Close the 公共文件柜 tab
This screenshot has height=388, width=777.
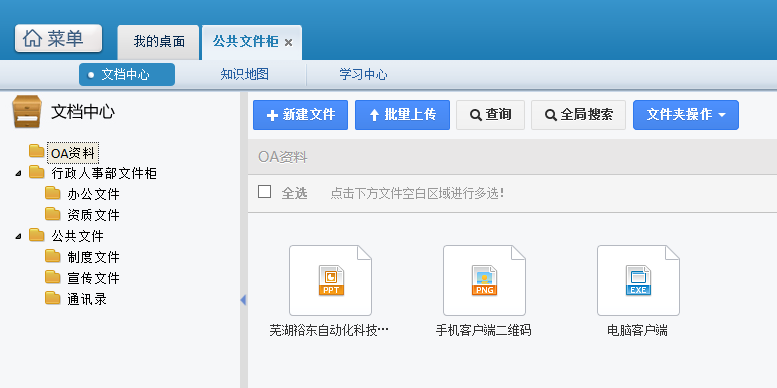coord(288,43)
